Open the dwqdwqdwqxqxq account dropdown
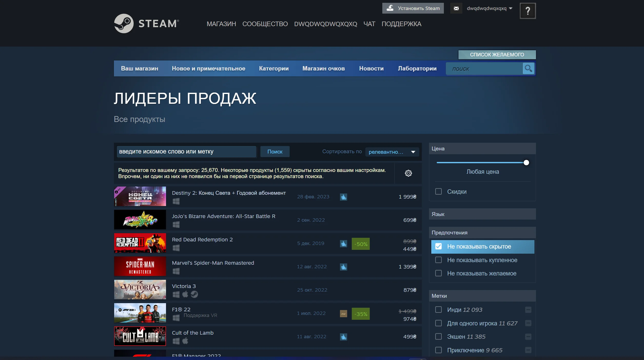Screen dimensions: 644x360 click(490, 8)
